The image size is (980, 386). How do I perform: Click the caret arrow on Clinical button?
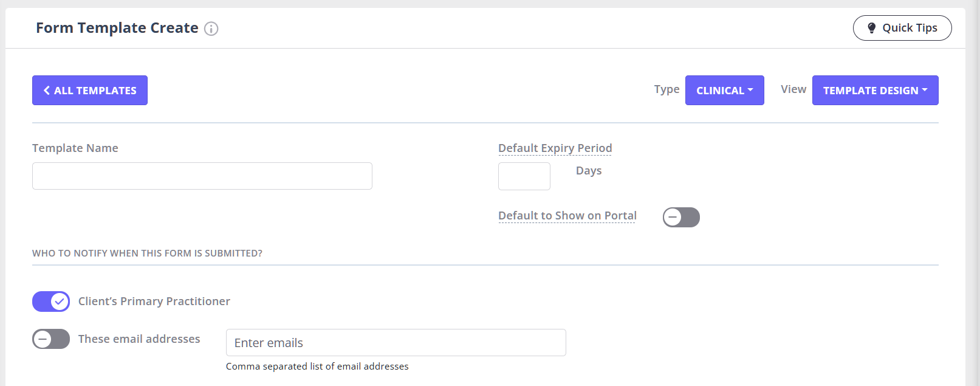[750, 90]
